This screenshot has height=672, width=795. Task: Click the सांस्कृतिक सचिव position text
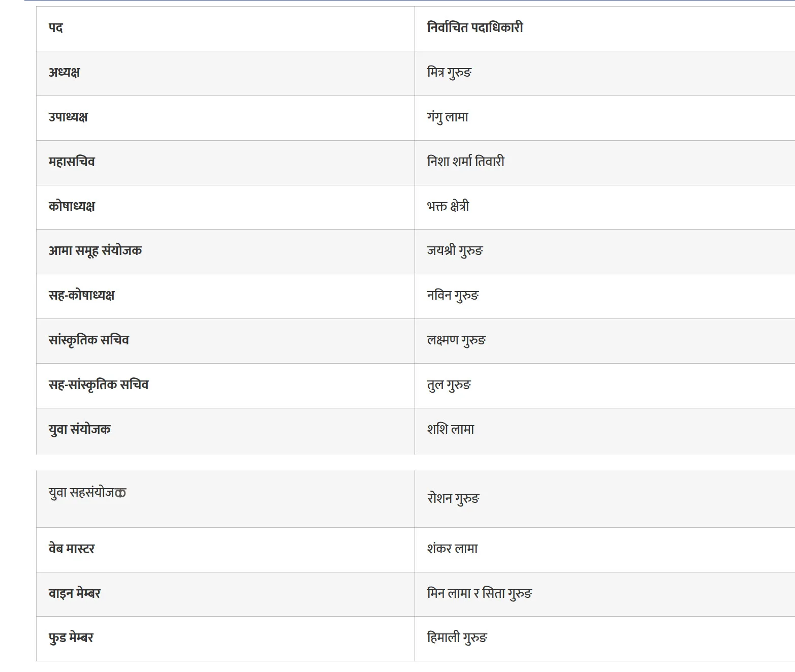tap(89, 340)
